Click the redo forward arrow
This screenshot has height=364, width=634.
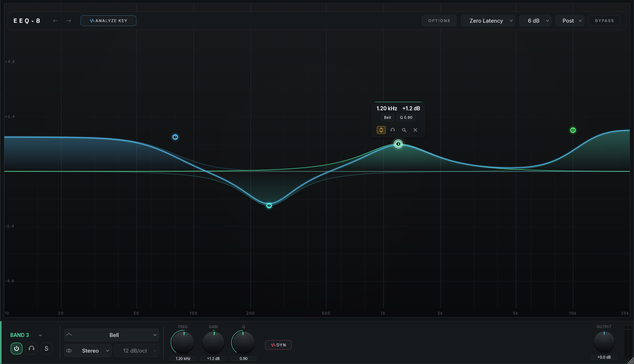click(69, 21)
